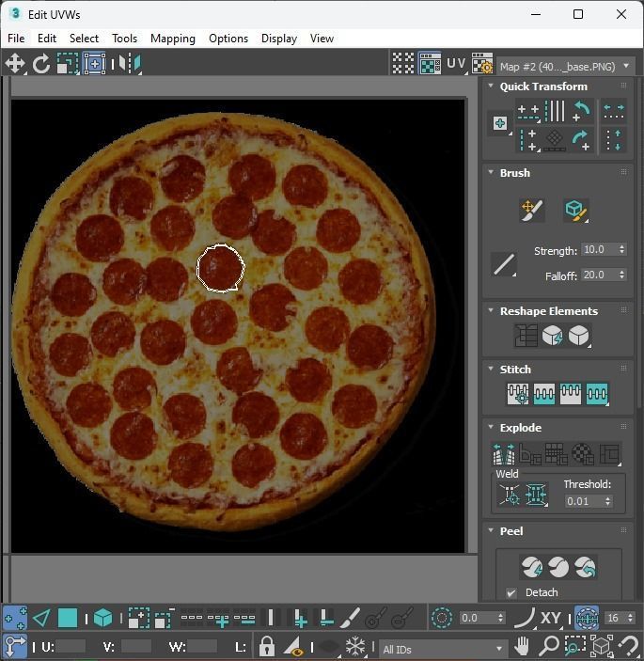The width and height of the screenshot is (644, 661).
Task: Click the U coordinate input field
Action: pos(70,646)
